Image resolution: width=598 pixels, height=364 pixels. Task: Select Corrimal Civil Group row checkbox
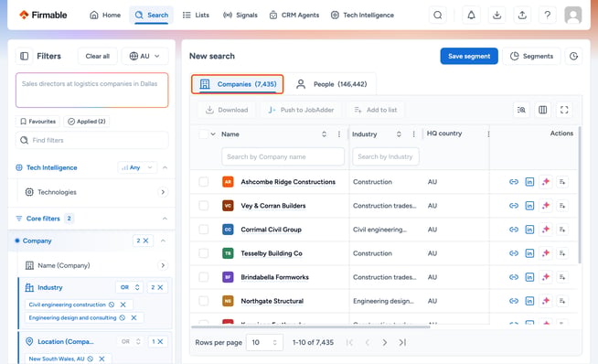(204, 230)
